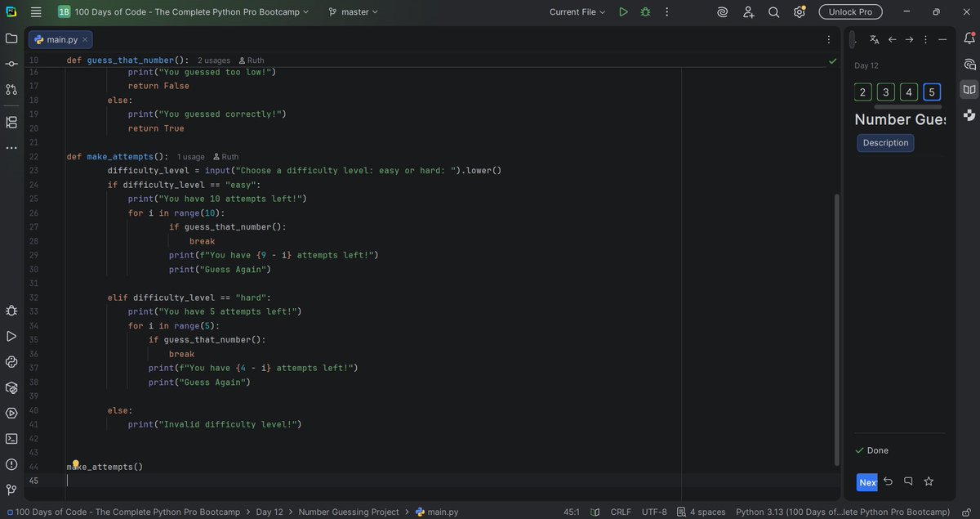Select task step 2 in course panel
Screen dimensions: 980x519
863,92
